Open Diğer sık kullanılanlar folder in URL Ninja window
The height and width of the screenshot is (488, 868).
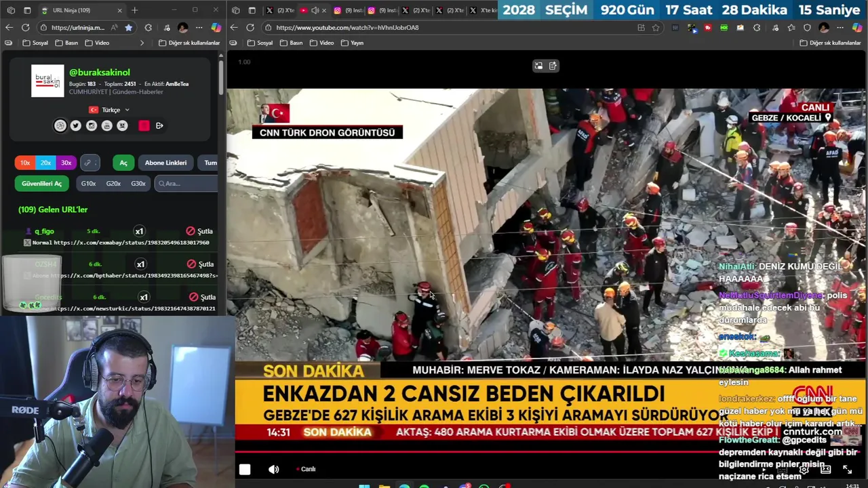tap(189, 43)
